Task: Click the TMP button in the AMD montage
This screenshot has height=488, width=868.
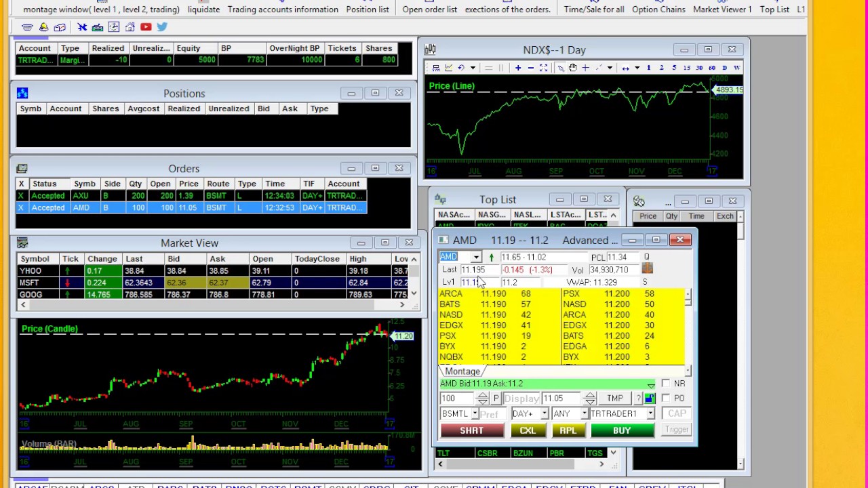Action: click(x=615, y=399)
